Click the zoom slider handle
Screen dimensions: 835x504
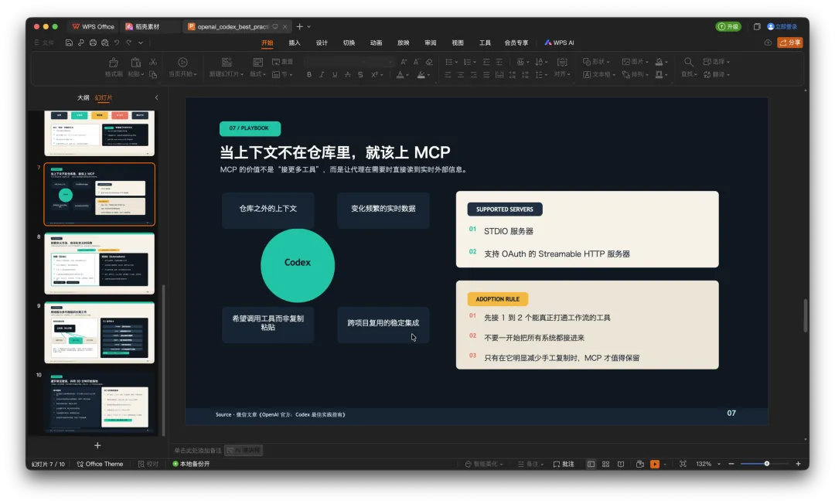767,464
